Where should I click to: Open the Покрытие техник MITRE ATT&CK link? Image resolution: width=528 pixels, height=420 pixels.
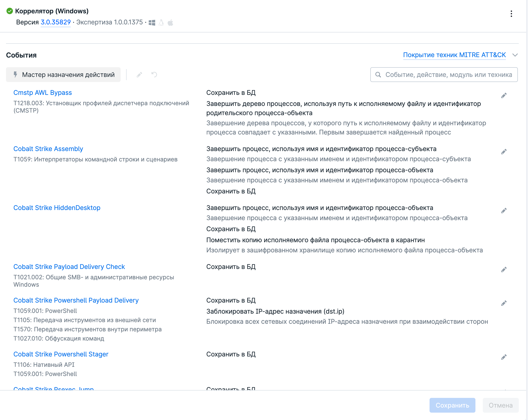point(454,55)
